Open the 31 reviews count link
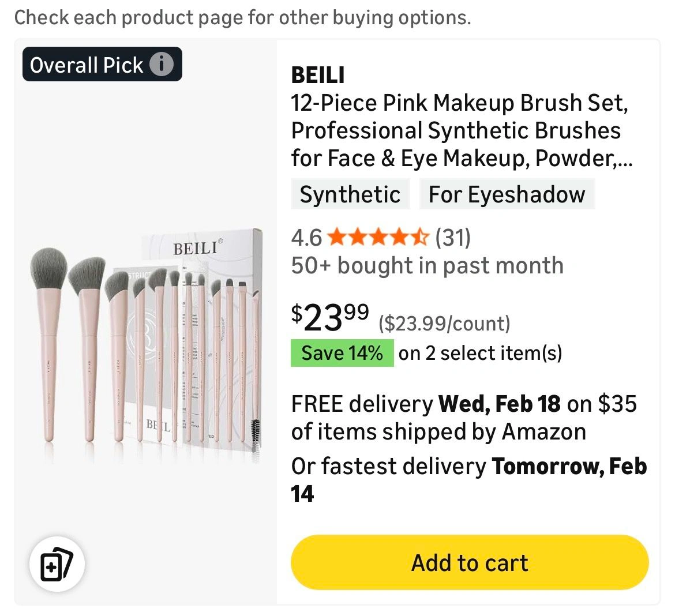This screenshot has width=675, height=616. pos(453,237)
